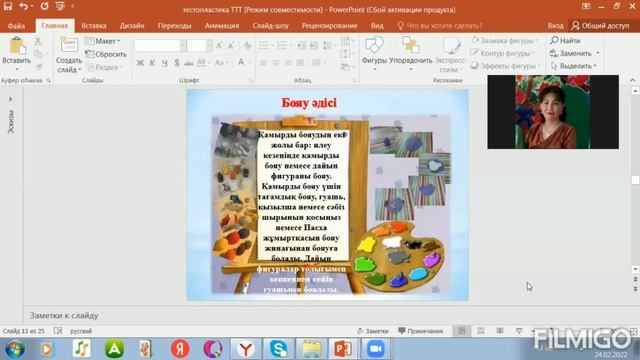The width and height of the screenshot is (640, 360).
Task: Switch to Анимация tab
Action: [x=222, y=26]
